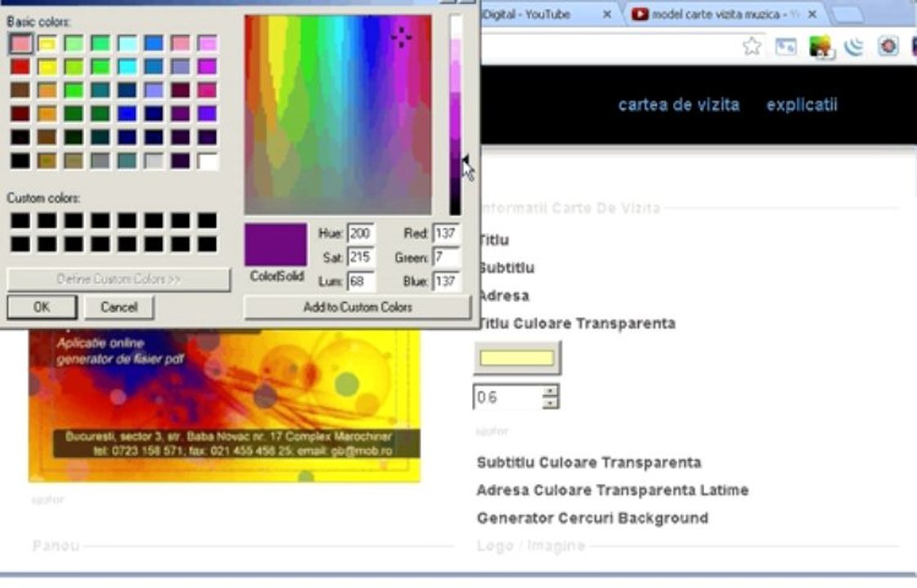Open the green-orange gradient color extension icon
The width and height of the screenshot is (917, 588).
click(x=821, y=47)
